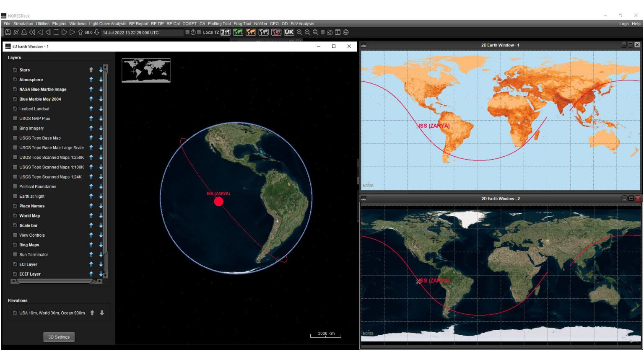Click the globe icon in the toolbar
The height and width of the screenshot is (362, 644).
point(346,32)
